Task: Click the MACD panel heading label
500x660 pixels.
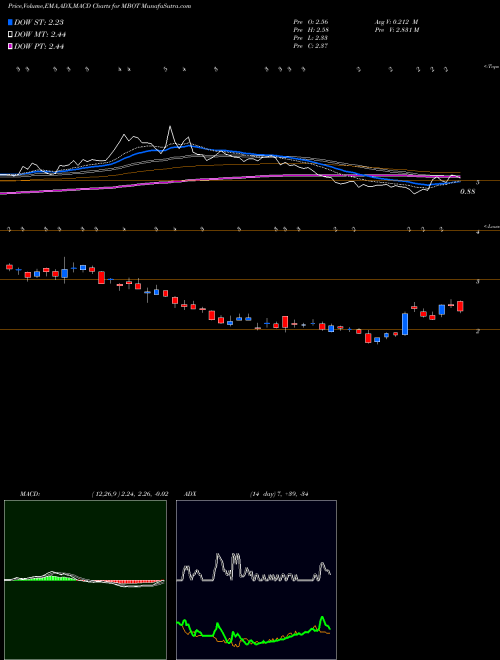Action: 30,494
